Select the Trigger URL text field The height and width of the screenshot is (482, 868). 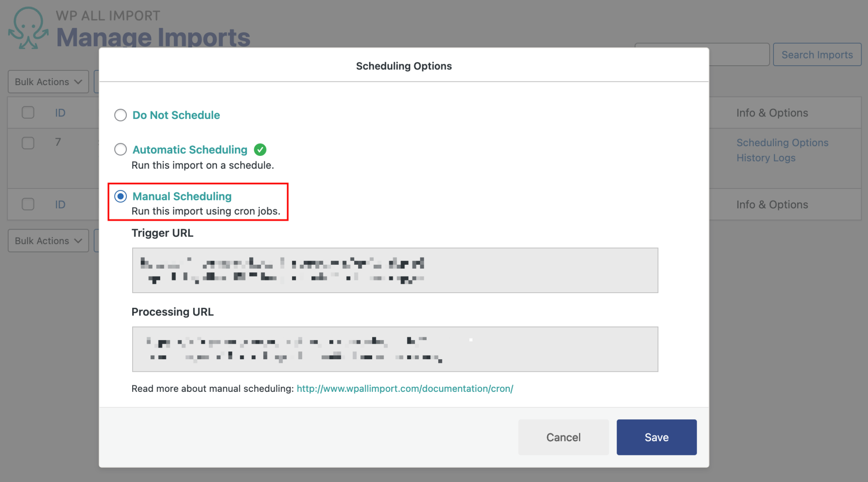[395, 270]
